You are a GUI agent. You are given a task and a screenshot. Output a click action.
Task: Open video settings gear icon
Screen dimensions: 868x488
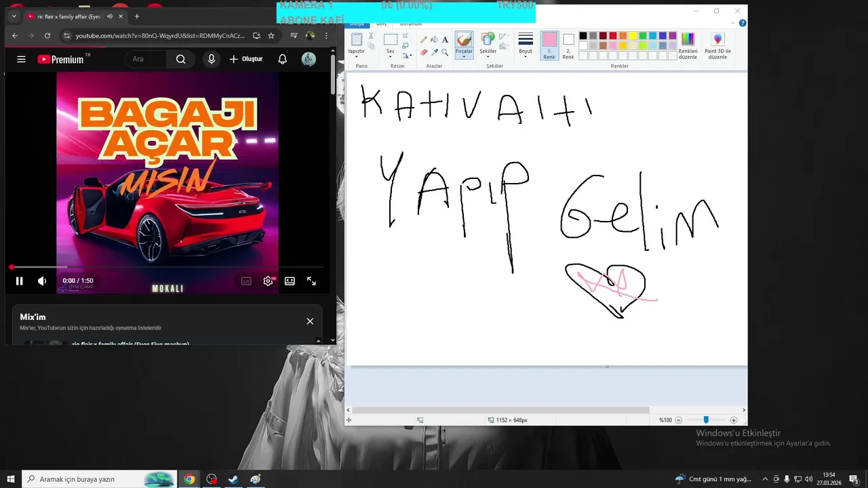269,281
